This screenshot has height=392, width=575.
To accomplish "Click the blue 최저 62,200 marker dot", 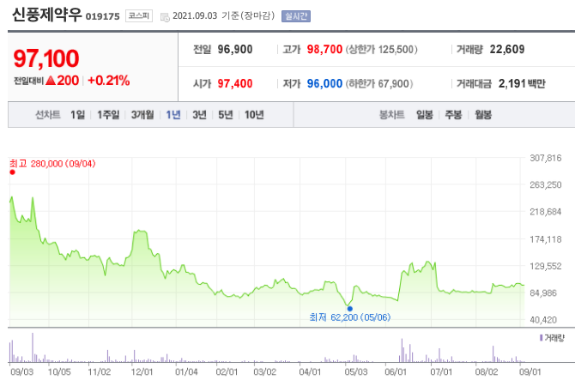I will click(350, 309).
